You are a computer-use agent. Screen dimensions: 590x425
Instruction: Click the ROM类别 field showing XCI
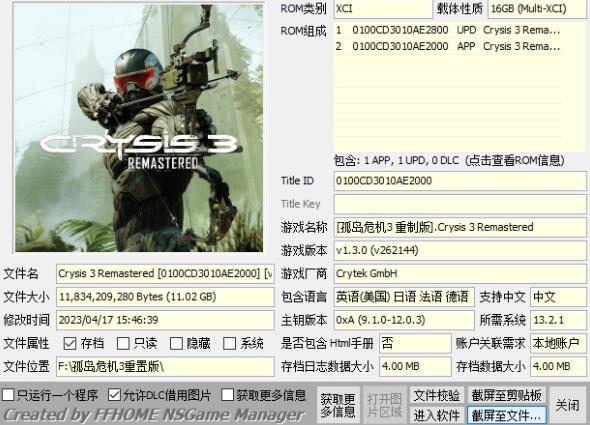[x=383, y=9]
